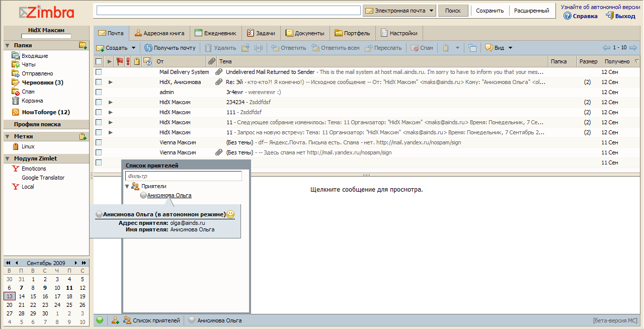Open the HowToforge RSS feed folder

[x=45, y=112]
